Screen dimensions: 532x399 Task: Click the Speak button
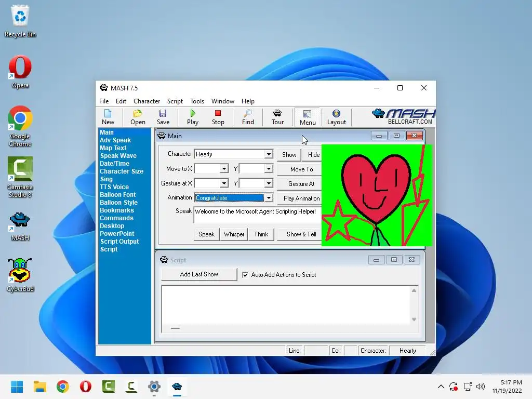point(206,234)
